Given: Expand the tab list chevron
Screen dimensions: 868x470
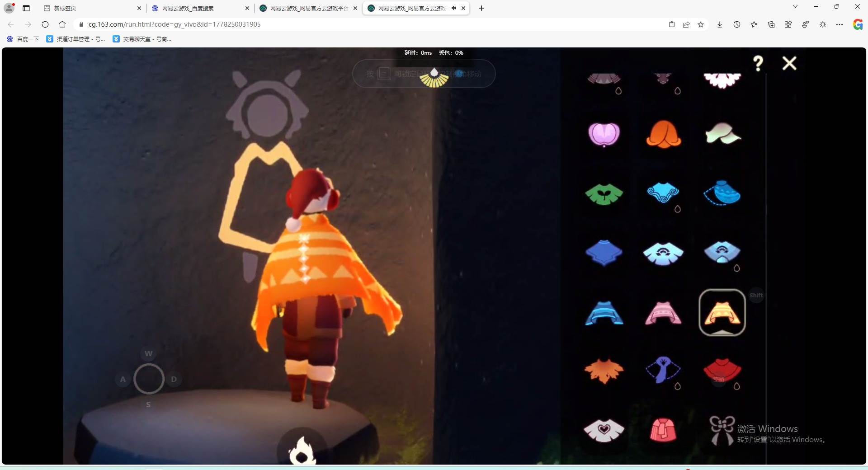Looking at the screenshot, I should 795,6.
